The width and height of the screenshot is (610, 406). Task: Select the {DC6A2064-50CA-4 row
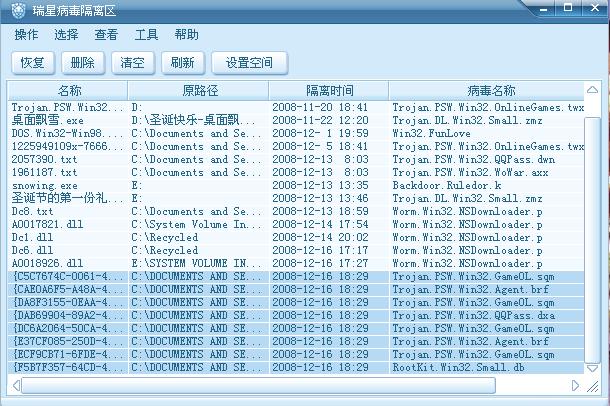(x=296, y=329)
